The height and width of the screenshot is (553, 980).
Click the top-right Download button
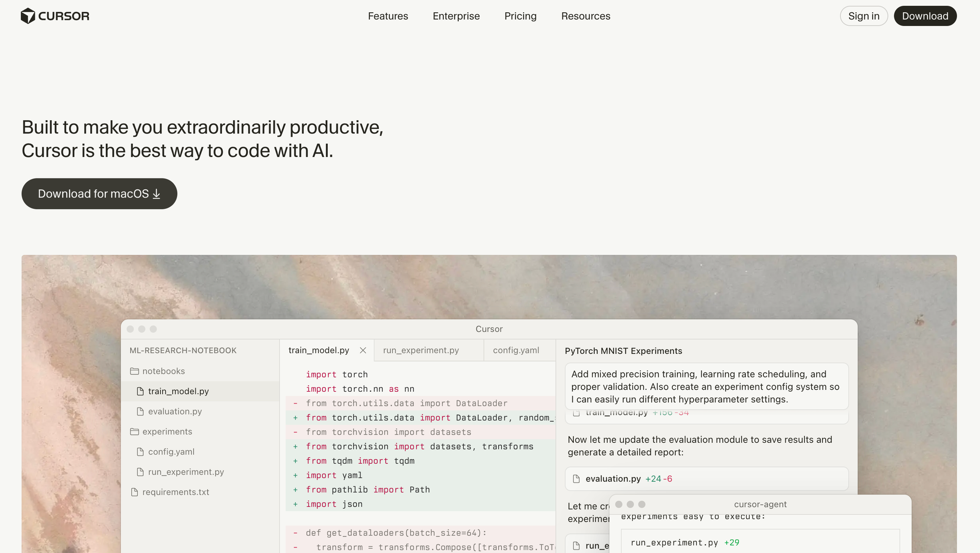[x=925, y=16]
